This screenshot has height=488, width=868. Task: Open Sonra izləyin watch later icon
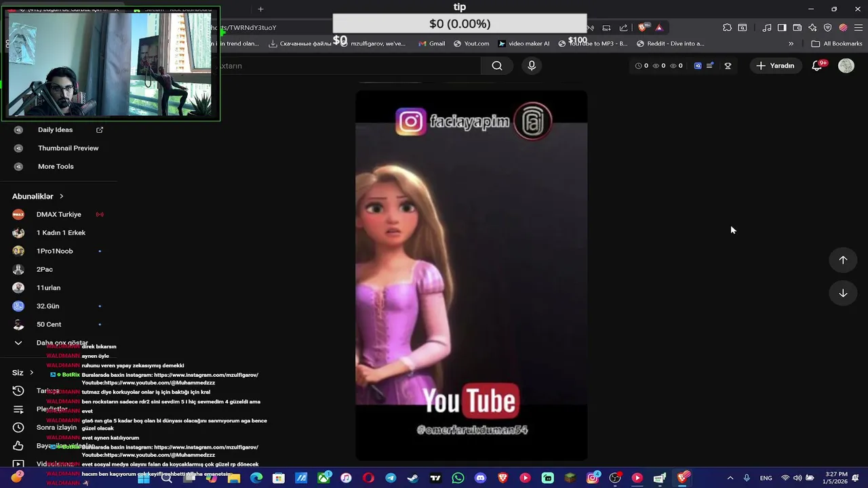[18, 428]
